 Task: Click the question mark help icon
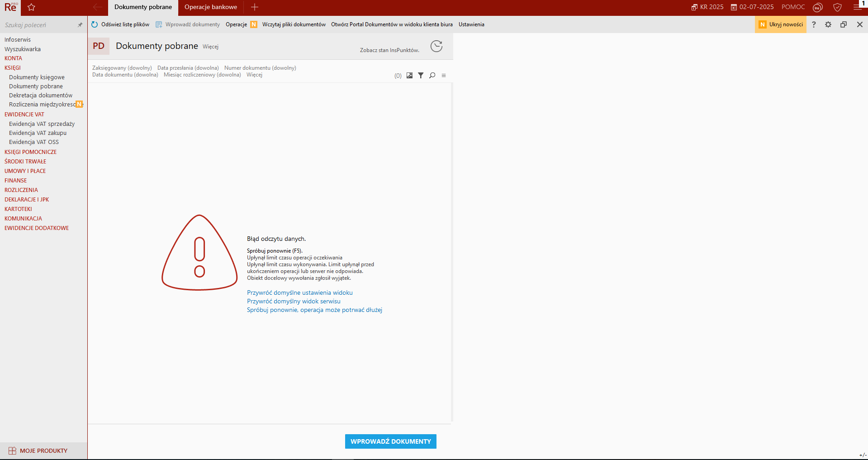click(814, 24)
